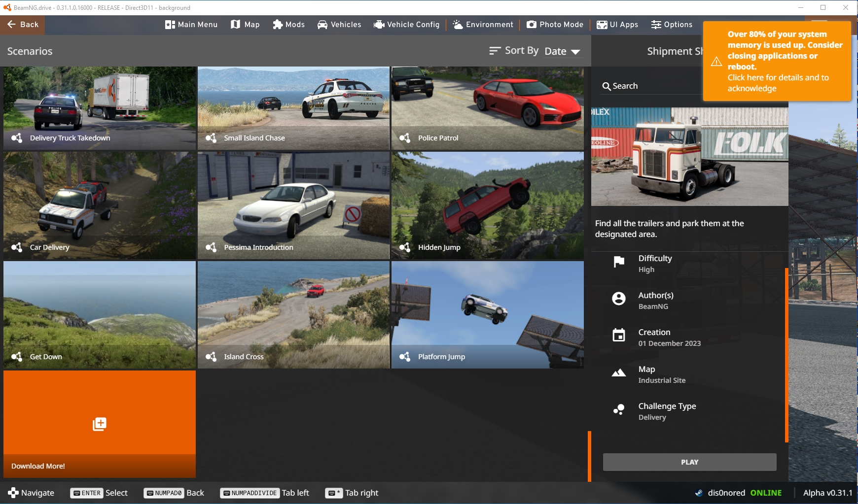Click the PLAY button
858x504 pixels.
(689, 462)
